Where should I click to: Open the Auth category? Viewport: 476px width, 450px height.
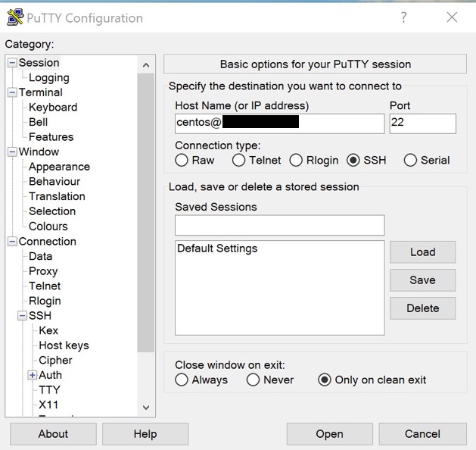click(50, 375)
